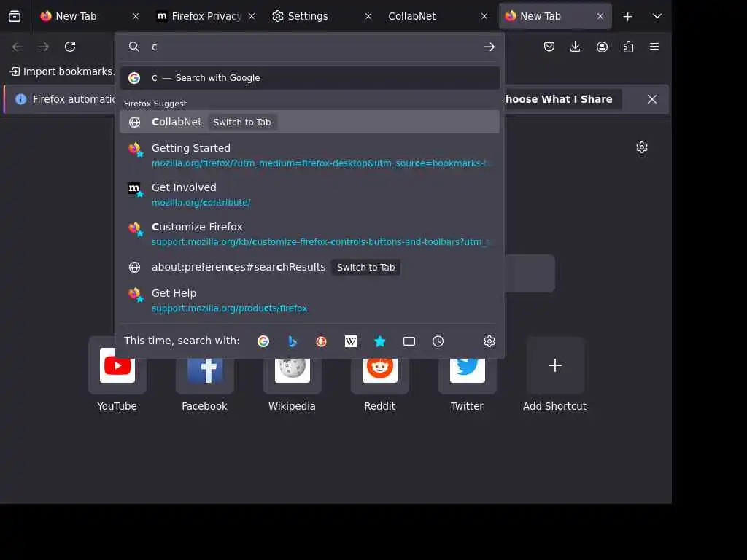
Task: Open the application hamburger menu
Action: click(654, 47)
